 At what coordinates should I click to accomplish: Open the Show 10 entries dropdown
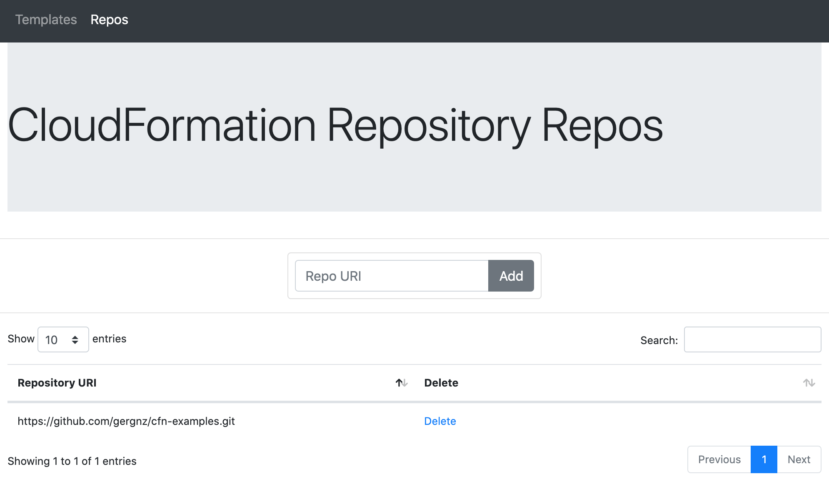(57, 340)
